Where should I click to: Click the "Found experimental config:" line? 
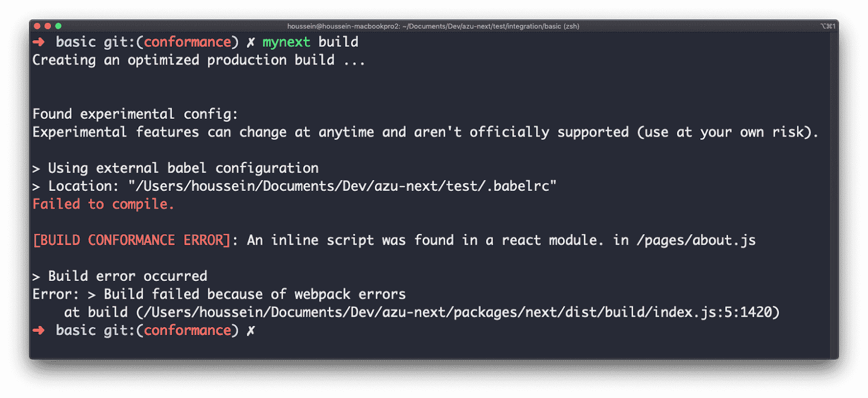(135, 114)
